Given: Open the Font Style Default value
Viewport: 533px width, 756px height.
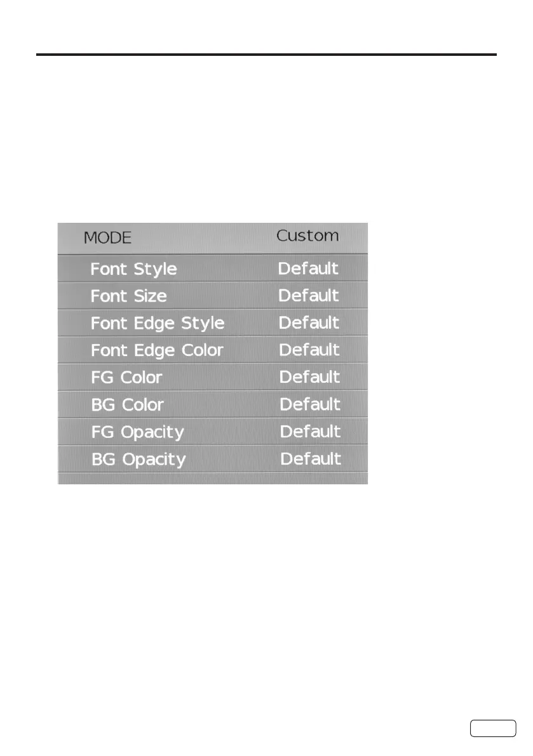Looking at the screenshot, I should pyautogui.click(x=308, y=268).
